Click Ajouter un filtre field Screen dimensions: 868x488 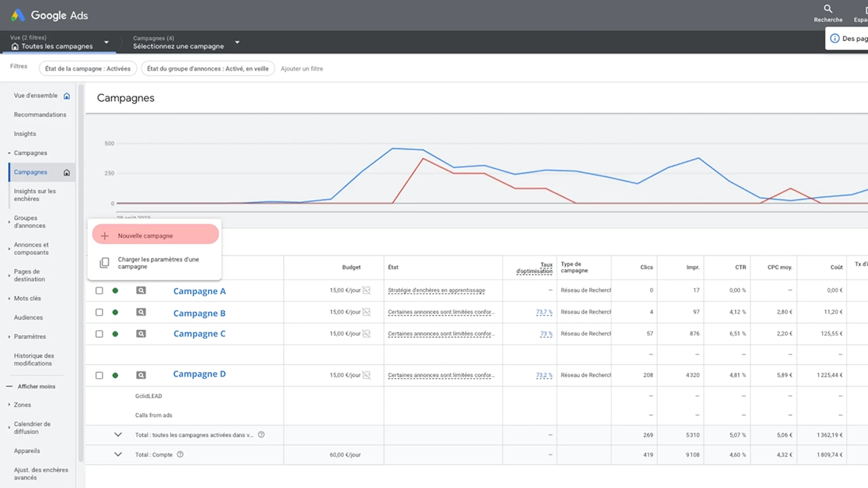[302, 68]
